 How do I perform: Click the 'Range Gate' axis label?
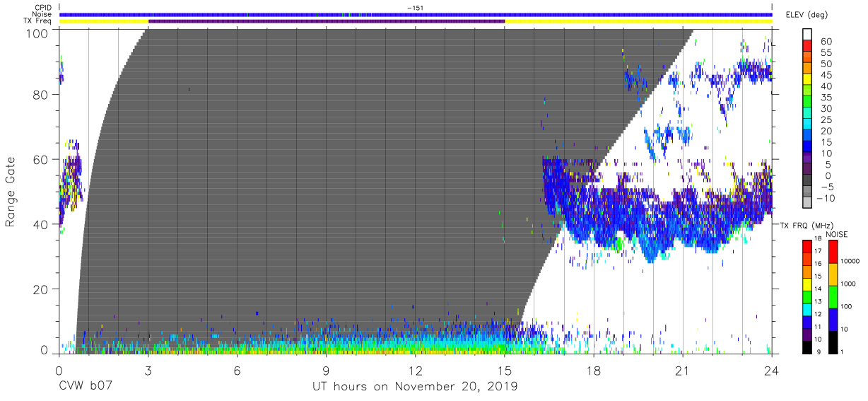(x=11, y=192)
